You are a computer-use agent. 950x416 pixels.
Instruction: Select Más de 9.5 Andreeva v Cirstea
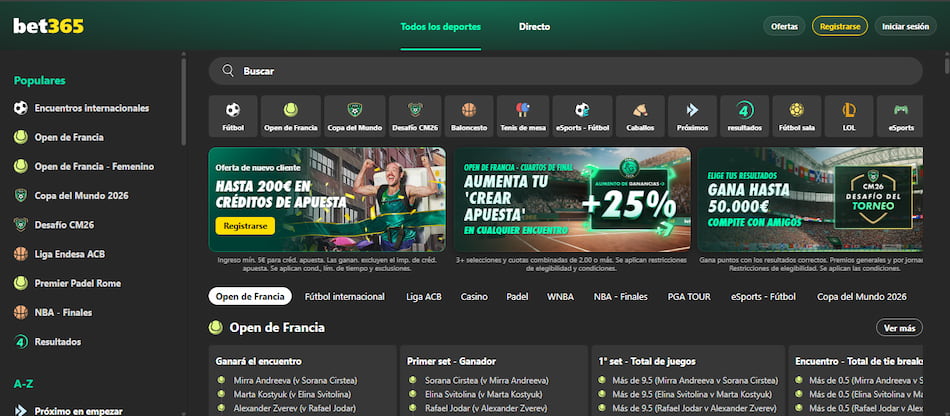pos(695,381)
